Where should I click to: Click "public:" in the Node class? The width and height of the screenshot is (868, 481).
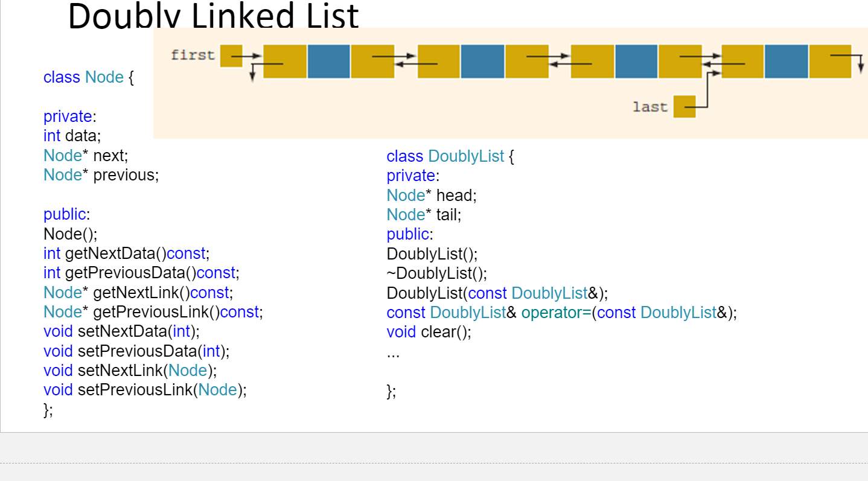(x=66, y=214)
